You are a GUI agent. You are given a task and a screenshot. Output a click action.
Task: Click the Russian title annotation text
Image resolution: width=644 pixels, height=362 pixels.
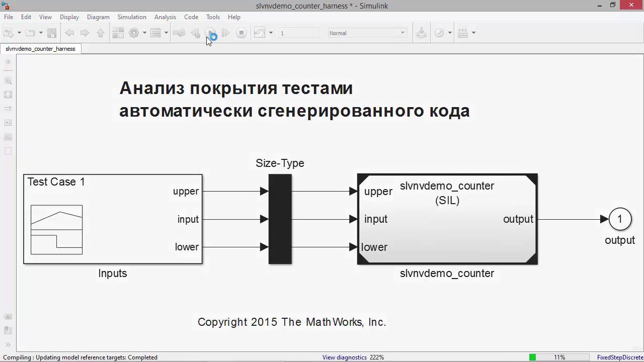(x=294, y=100)
